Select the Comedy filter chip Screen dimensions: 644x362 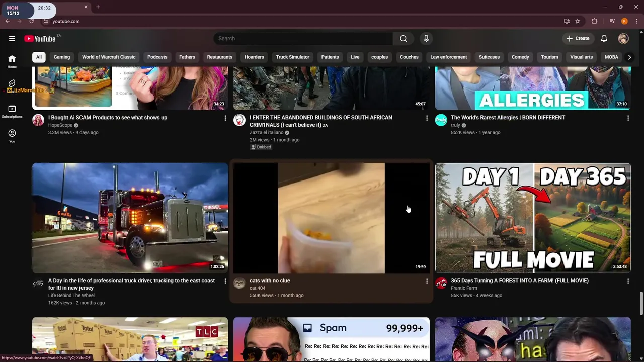(x=520, y=57)
